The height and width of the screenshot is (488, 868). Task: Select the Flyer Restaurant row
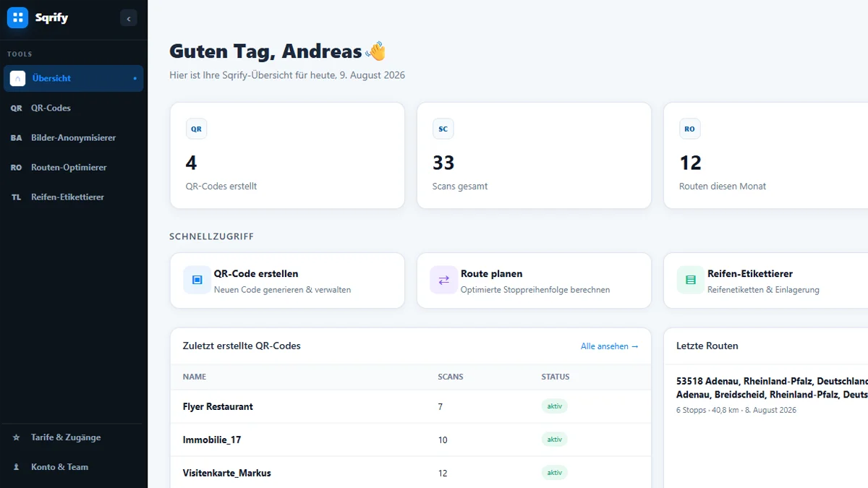pyautogui.click(x=411, y=406)
